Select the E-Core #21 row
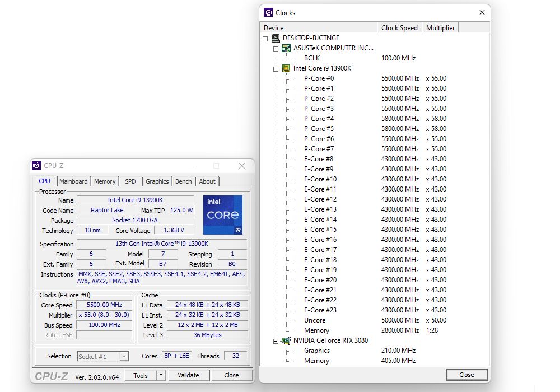 pos(375,290)
